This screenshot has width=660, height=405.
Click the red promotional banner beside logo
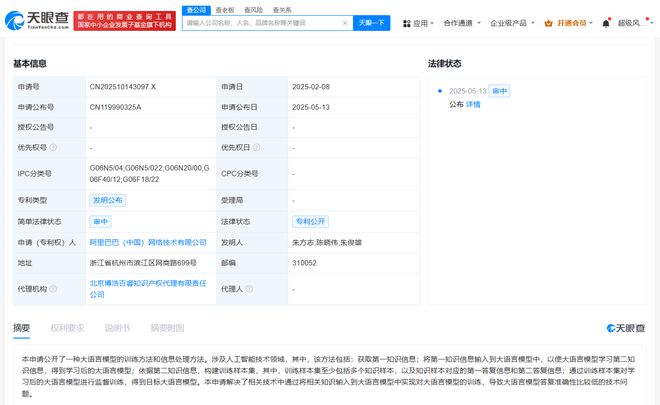click(x=125, y=21)
